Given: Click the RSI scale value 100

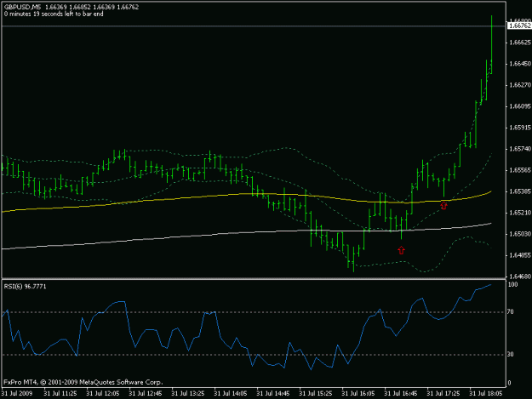Looking at the screenshot, I should [512, 284].
